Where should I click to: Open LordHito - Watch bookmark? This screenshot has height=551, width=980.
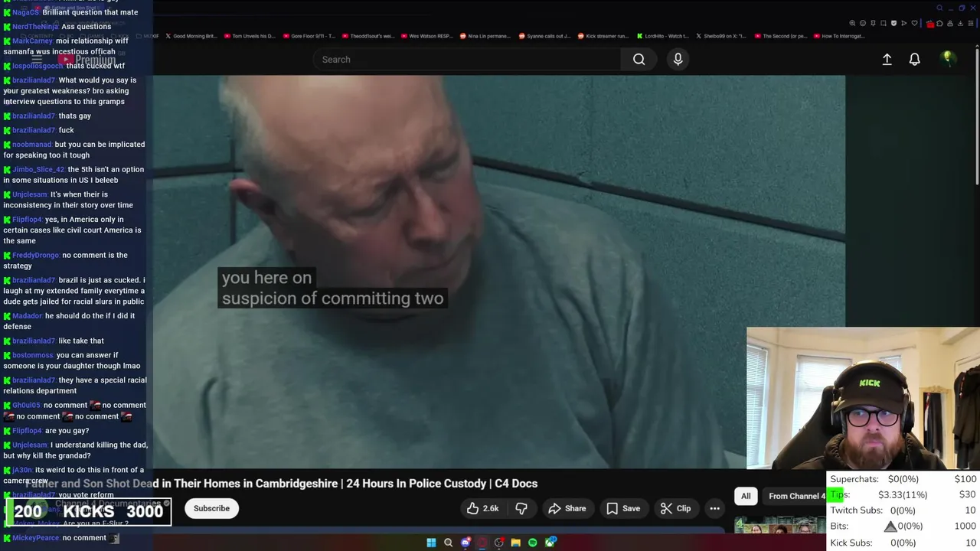(661, 36)
